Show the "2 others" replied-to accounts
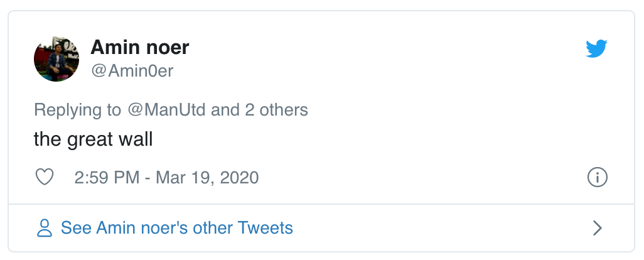Image resolution: width=644 pixels, height=260 pixels. pos(276,111)
